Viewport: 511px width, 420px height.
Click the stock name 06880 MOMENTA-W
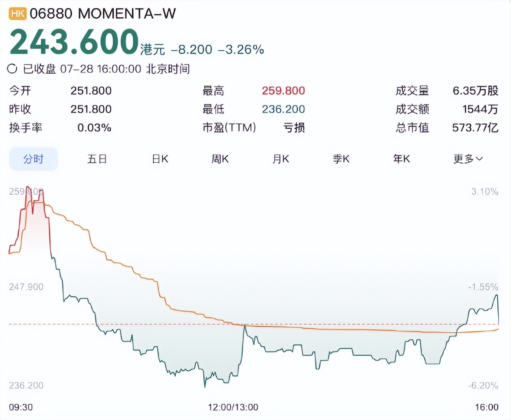point(103,13)
